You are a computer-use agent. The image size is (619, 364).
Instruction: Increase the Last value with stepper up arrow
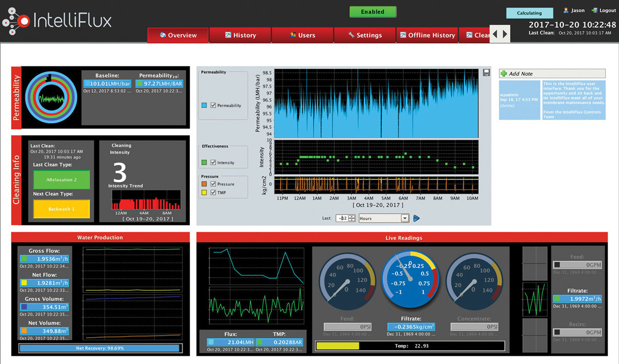pyautogui.click(x=352, y=216)
